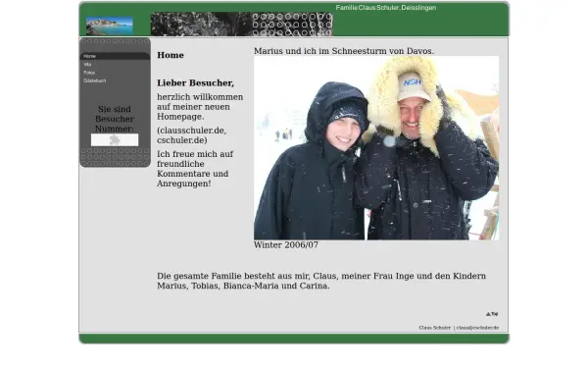
Task: Click the coastal landscape logo thumbnail
Action: [110, 26]
